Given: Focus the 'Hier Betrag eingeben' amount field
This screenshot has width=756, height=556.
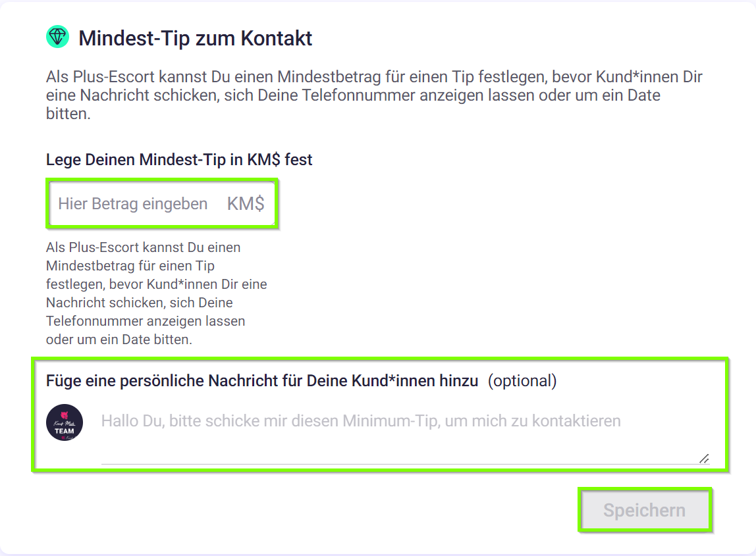Looking at the screenshot, I should 163,204.
